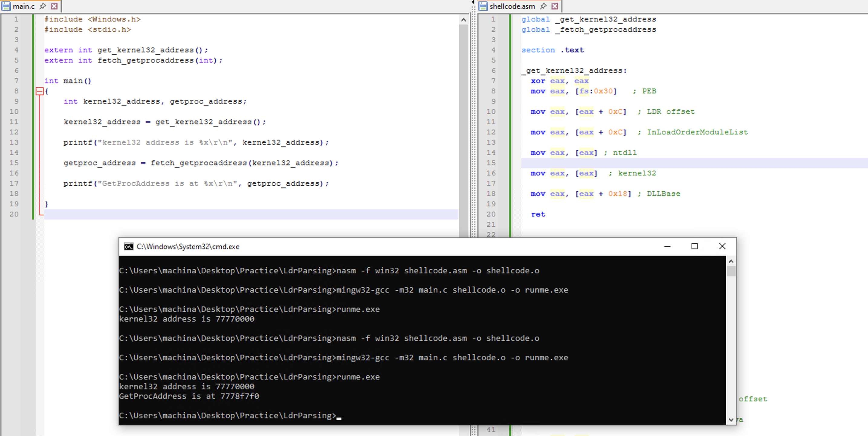Pin the shellcode.asm tab

(543, 6)
